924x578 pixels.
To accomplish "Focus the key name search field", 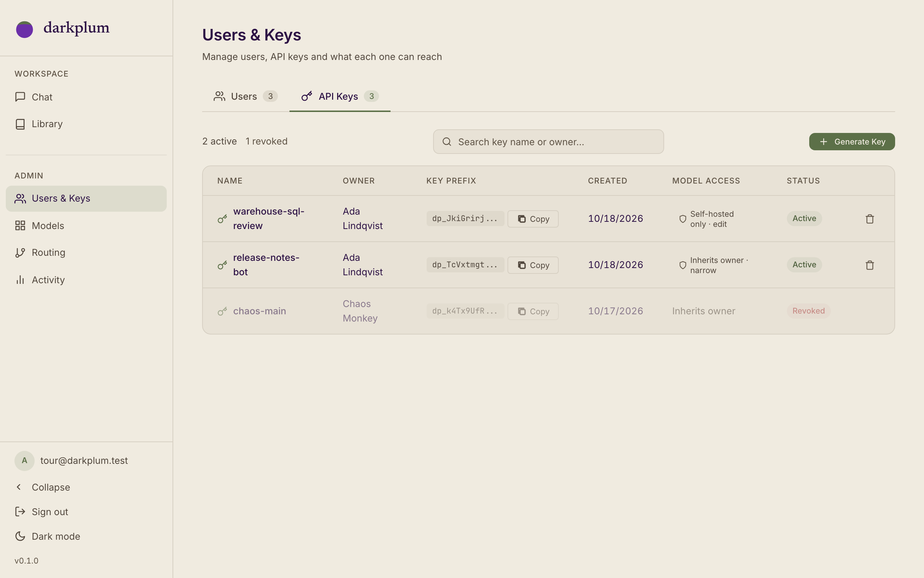I will (x=548, y=142).
